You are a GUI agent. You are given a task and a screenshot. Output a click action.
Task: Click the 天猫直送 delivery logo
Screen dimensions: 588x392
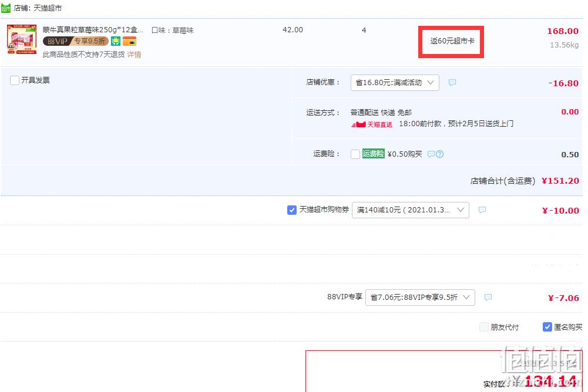pos(372,124)
